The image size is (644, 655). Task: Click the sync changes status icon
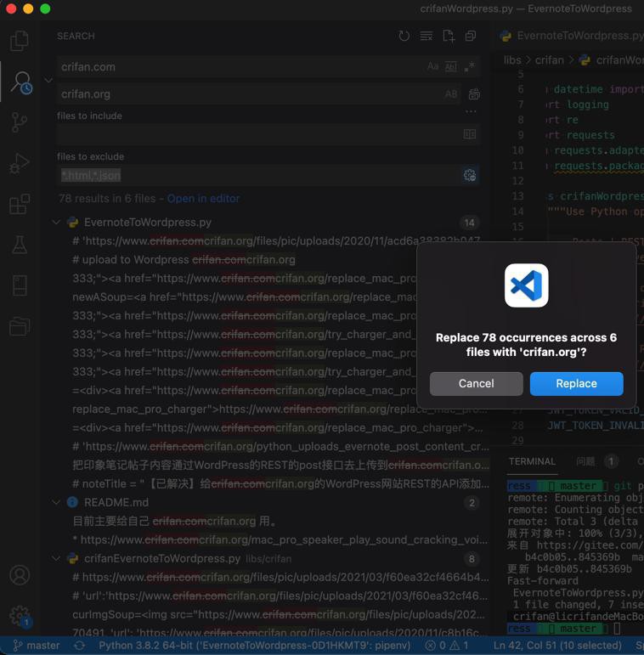pyautogui.click(x=79, y=646)
